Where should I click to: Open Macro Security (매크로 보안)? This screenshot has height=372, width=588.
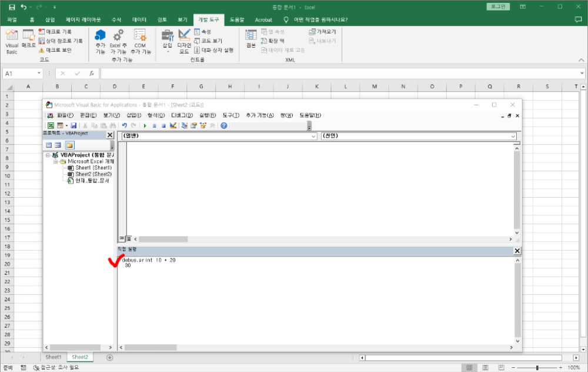[x=55, y=50]
